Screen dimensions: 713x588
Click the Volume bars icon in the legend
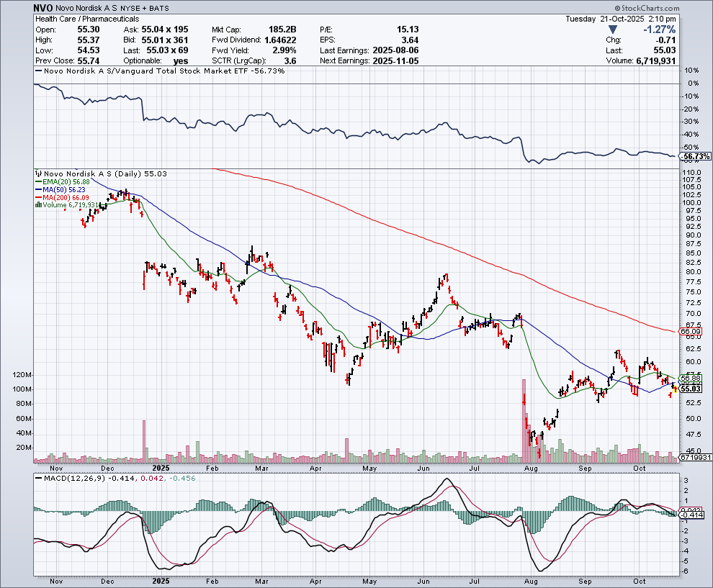pos(37,205)
